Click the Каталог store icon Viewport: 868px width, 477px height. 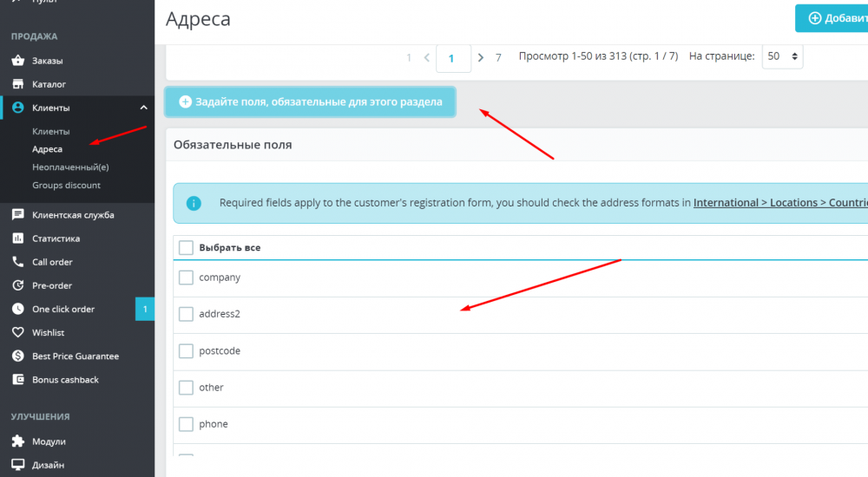coord(17,84)
